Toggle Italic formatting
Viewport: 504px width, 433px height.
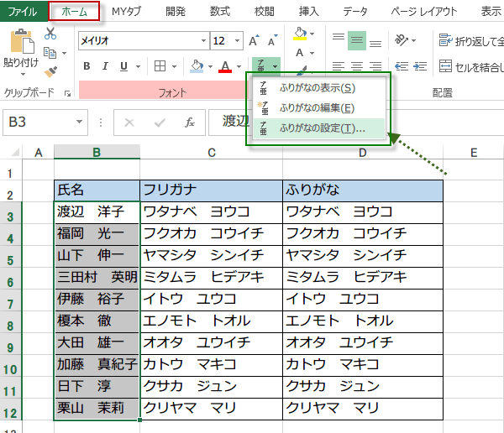105,66
